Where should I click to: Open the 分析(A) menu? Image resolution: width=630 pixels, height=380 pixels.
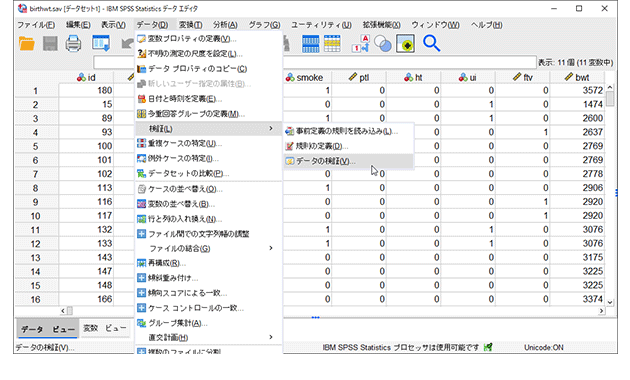point(225,25)
